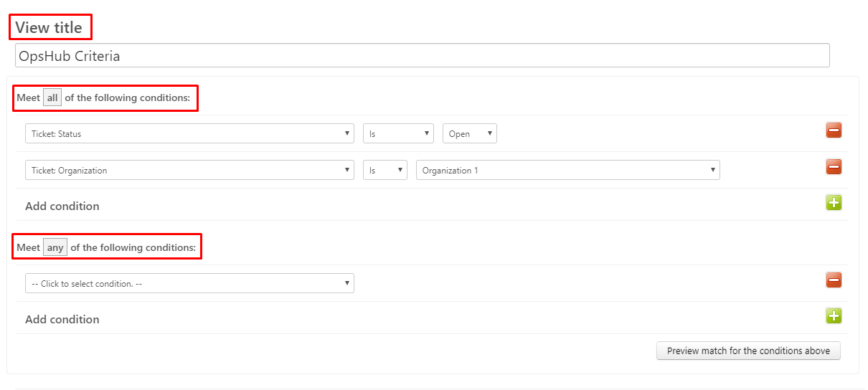Remove the Ticket: Organization condition row

tap(834, 167)
